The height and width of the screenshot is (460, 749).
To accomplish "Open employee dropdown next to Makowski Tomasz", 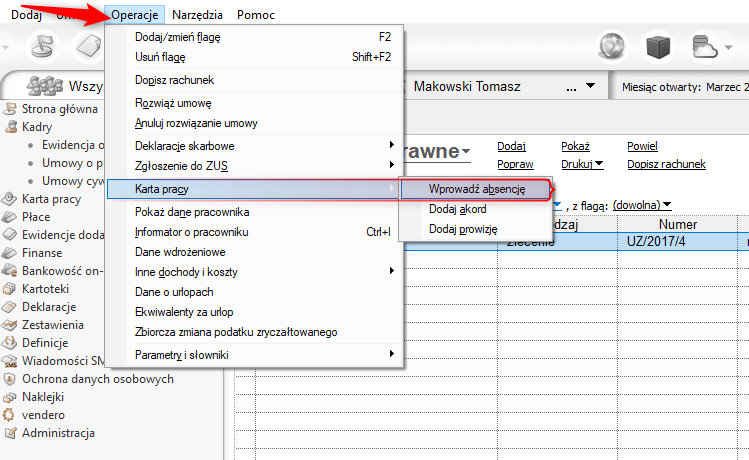I will click(590, 86).
